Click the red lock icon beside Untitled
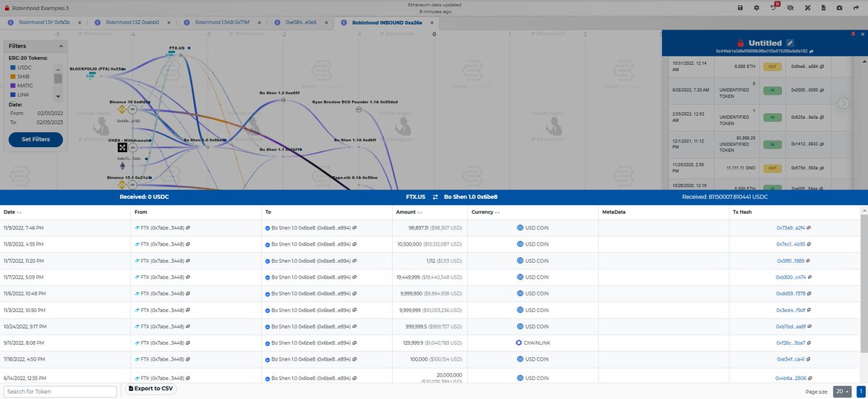This screenshot has width=868, height=399. tap(740, 43)
